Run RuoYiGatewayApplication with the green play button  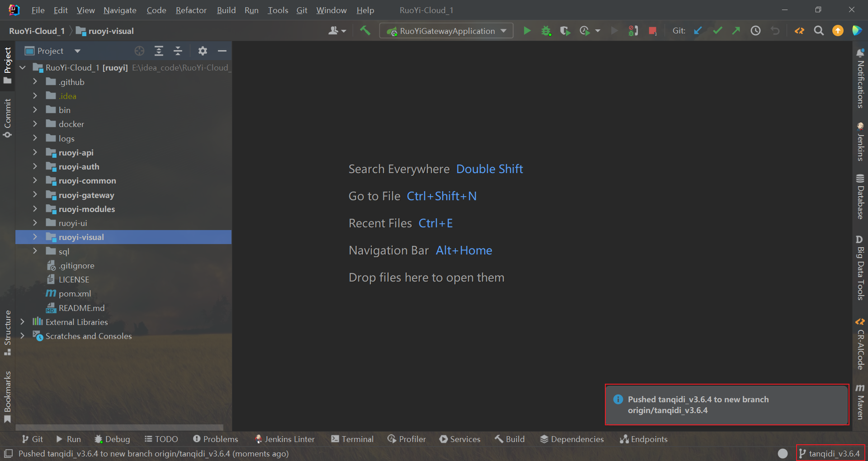[527, 31]
